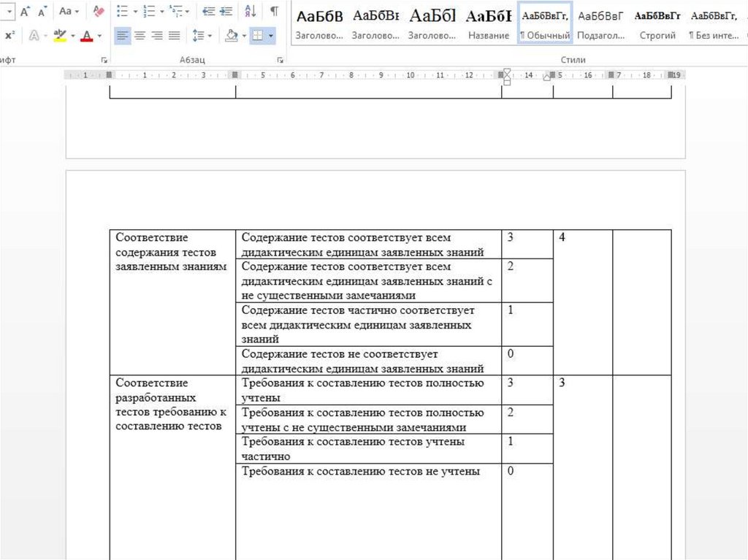Image resolution: width=748 pixels, height=560 pixels.
Task: Apply the Подзагол... style
Action: [x=601, y=24]
